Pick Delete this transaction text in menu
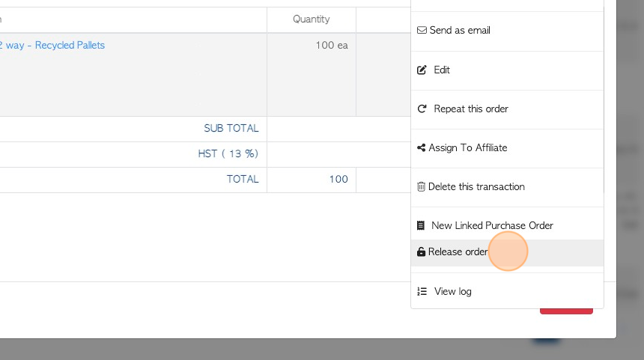 point(476,187)
